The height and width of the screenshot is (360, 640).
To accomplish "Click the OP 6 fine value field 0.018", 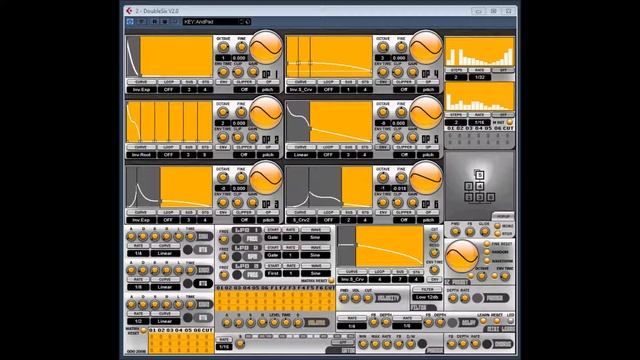I will (x=400, y=189).
